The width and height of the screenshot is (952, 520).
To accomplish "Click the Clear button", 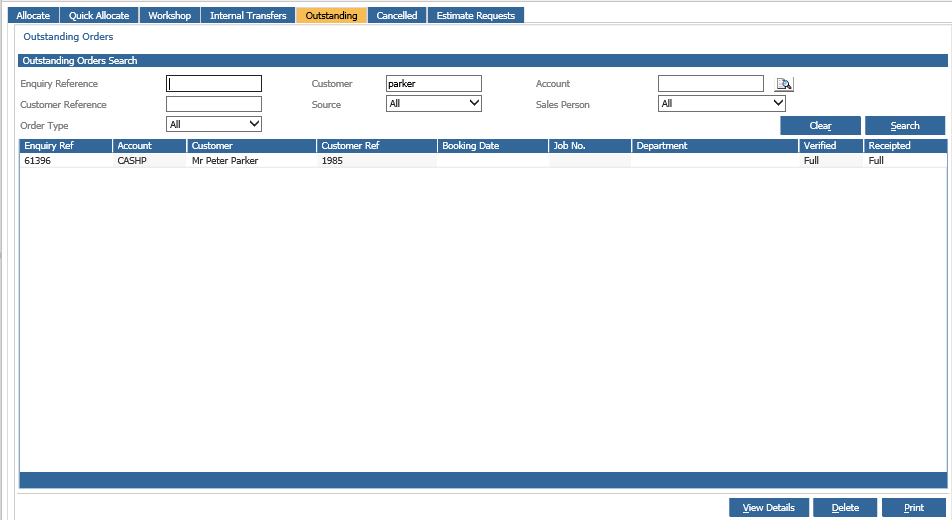I will click(820, 125).
